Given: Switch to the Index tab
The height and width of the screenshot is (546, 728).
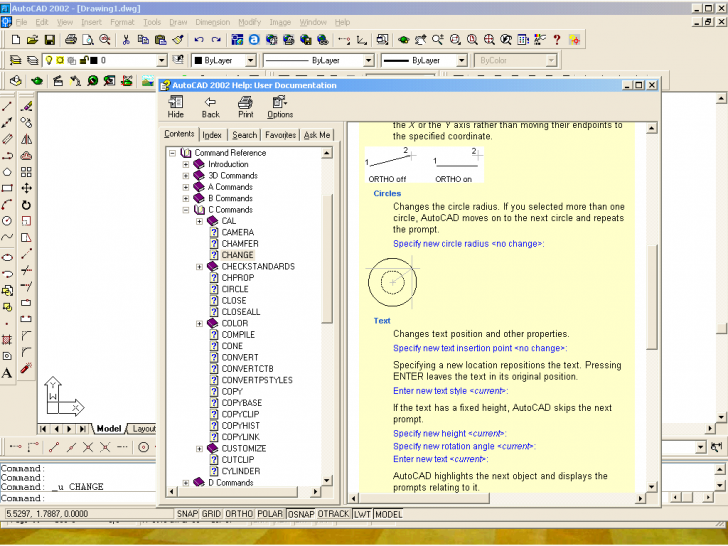Looking at the screenshot, I should [x=212, y=135].
